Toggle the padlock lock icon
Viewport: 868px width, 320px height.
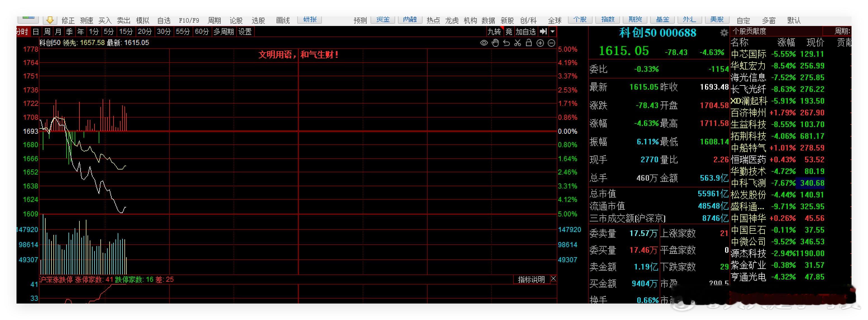(529, 43)
